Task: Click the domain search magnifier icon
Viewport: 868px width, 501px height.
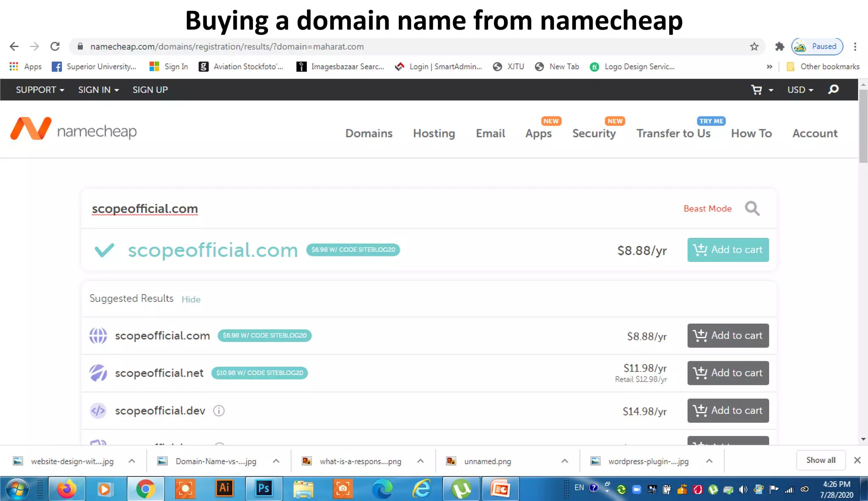Action: point(752,209)
